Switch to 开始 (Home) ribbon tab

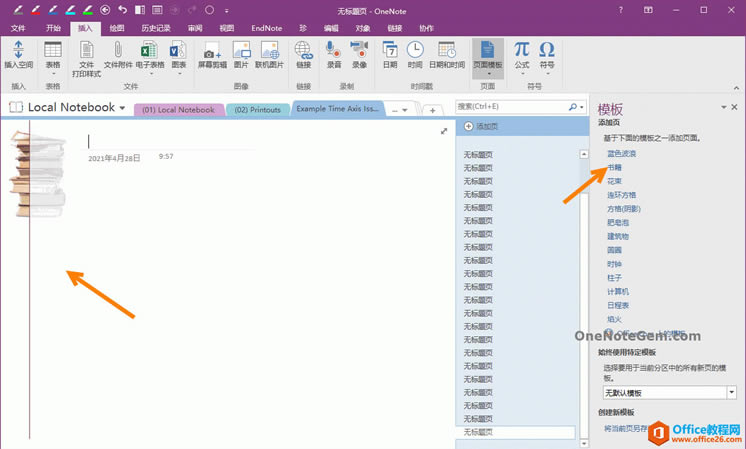pyautogui.click(x=53, y=28)
